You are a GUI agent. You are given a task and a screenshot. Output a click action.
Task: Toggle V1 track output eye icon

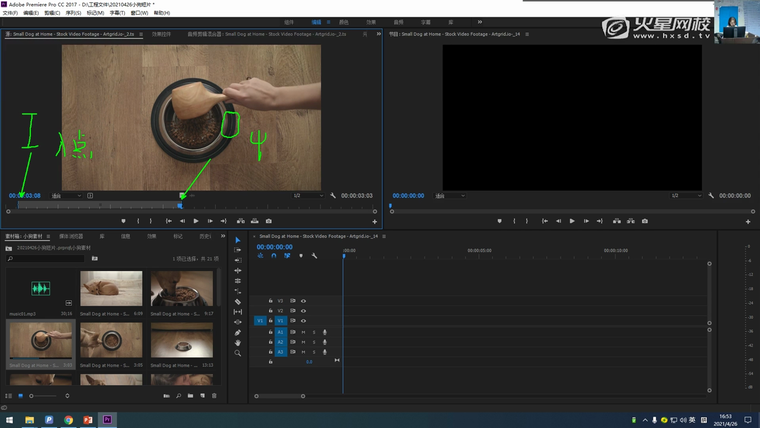[303, 321]
